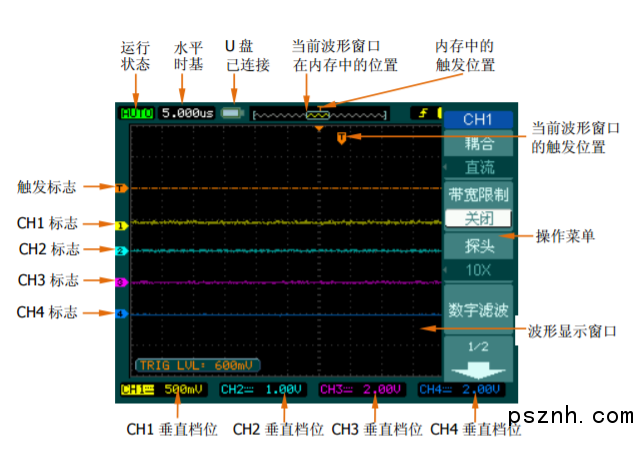Viewport: 642px width, 454px height.
Task: Toggle the 直流 coupling value
Action: click(x=477, y=167)
